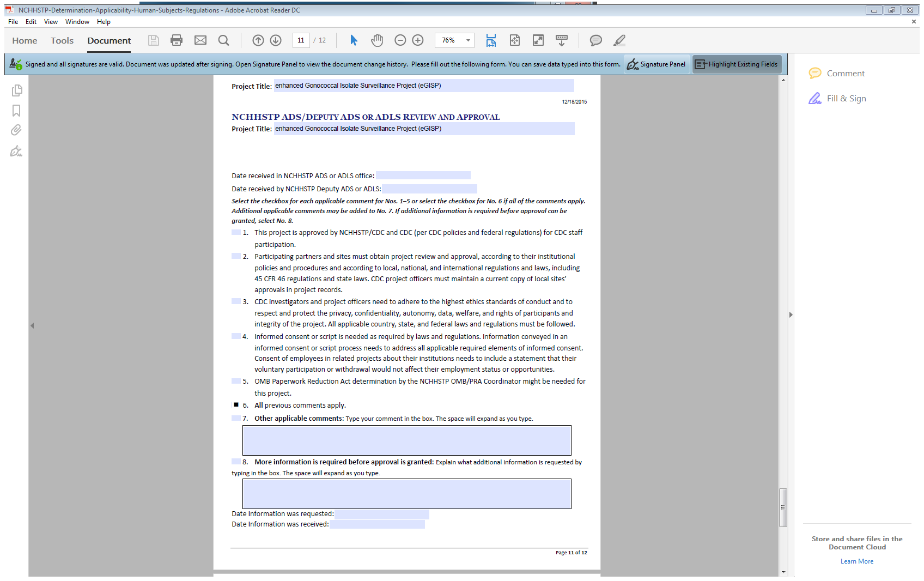Switch to the Tools tab

click(x=62, y=40)
